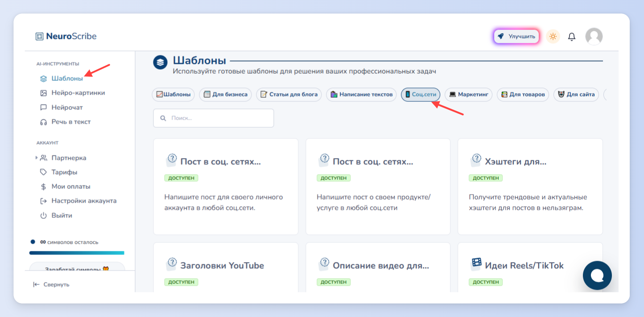
Task: Click the image icon beside Нейро-картинки
Action: (43, 93)
